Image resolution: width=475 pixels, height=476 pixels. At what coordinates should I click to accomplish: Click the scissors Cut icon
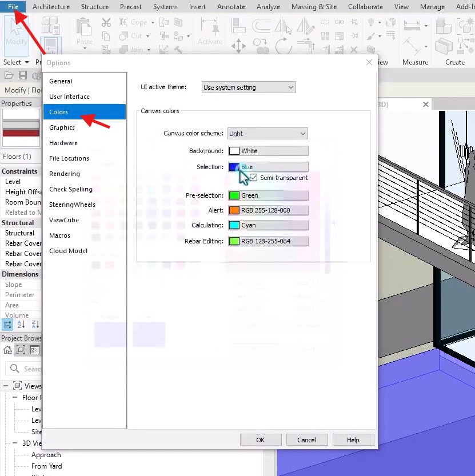(x=106, y=22)
